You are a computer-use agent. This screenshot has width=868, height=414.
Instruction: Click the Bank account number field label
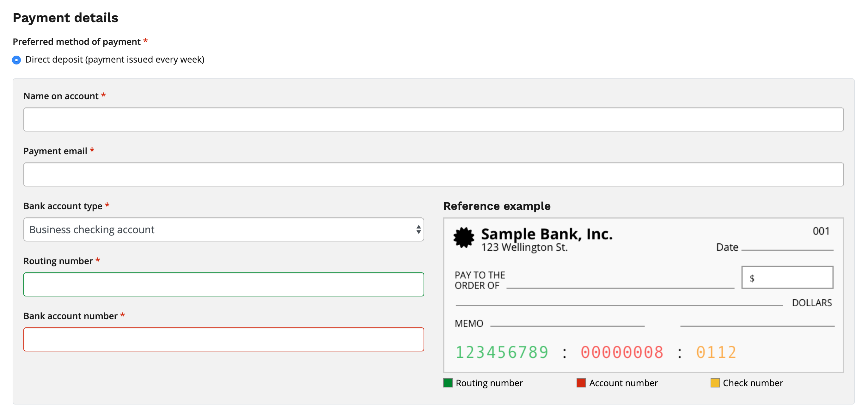click(70, 316)
